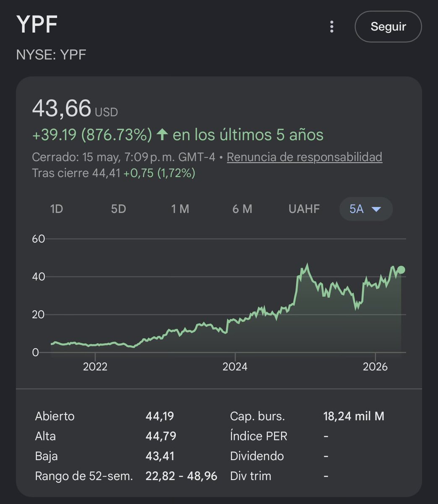Click the Seguir follow button

tap(388, 27)
